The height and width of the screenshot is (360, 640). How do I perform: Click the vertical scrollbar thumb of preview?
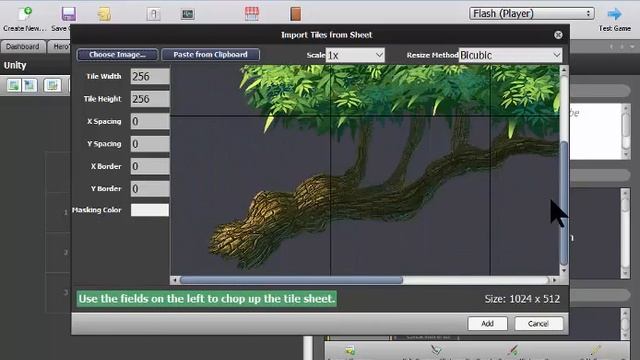coord(564,203)
